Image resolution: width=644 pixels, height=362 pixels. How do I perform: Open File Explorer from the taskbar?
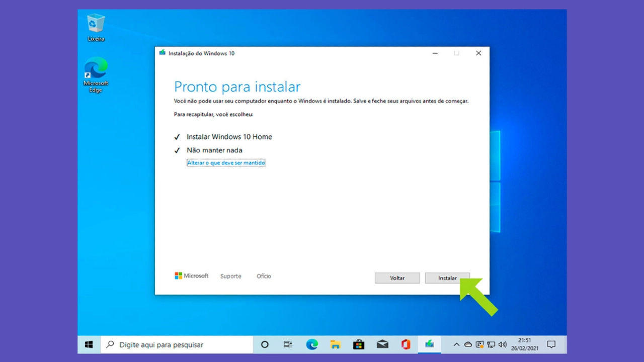[x=336, y=344]
